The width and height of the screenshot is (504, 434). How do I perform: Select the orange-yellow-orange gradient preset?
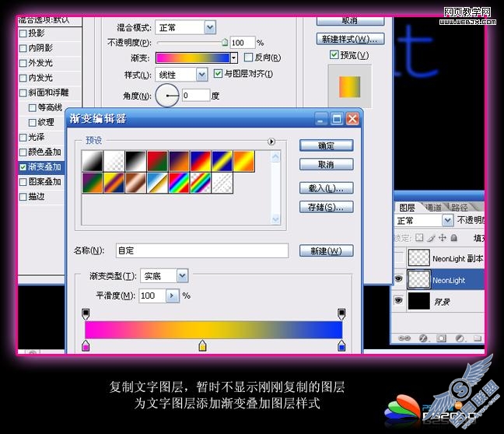244,161
